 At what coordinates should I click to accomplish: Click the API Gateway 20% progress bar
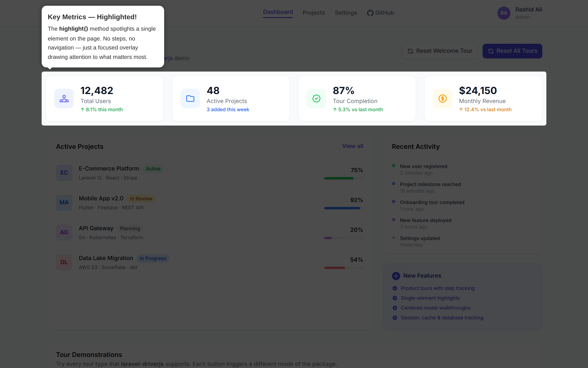344,238
